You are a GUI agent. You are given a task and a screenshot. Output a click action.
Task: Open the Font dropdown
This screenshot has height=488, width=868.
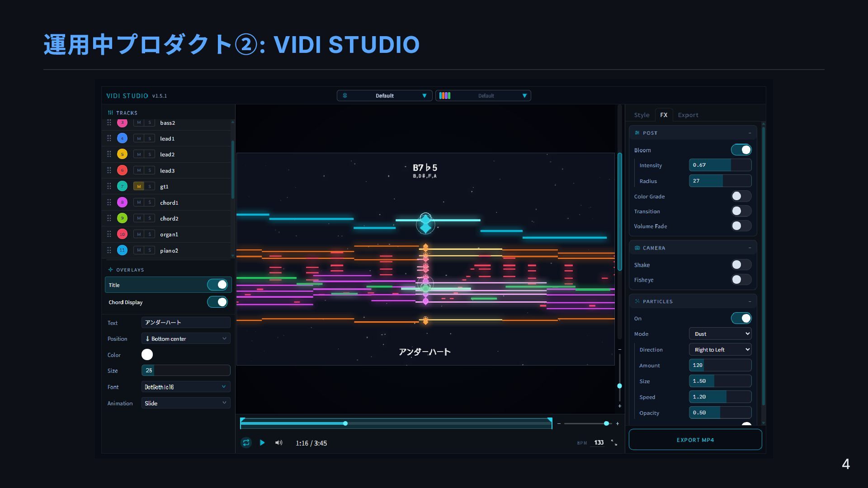coord(186,387)
